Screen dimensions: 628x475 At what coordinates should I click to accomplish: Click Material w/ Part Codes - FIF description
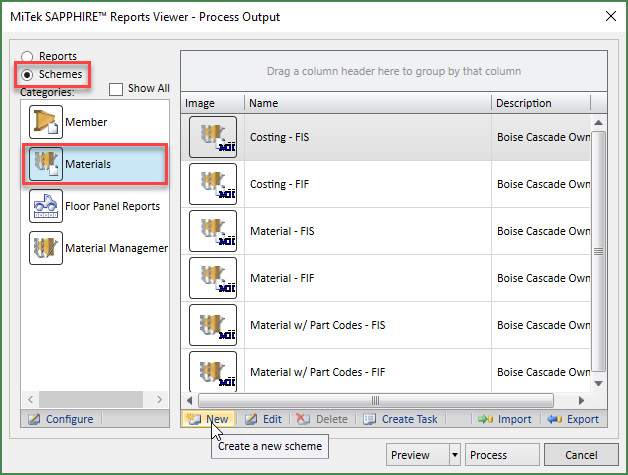(541, 372)
